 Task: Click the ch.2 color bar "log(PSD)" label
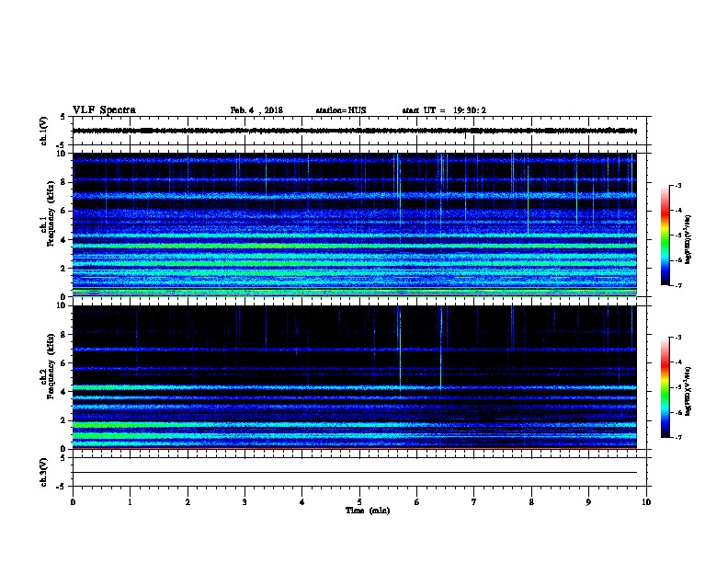coord(688,391)
